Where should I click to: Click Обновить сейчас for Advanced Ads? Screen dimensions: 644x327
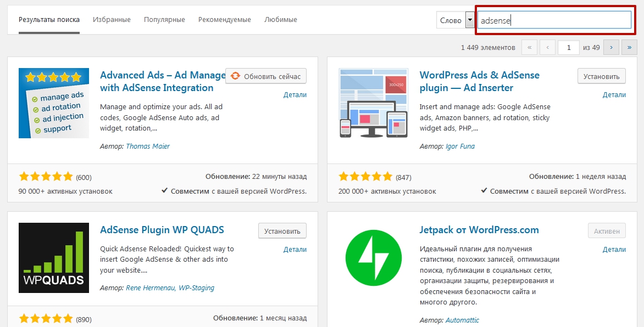click(266, 76)
